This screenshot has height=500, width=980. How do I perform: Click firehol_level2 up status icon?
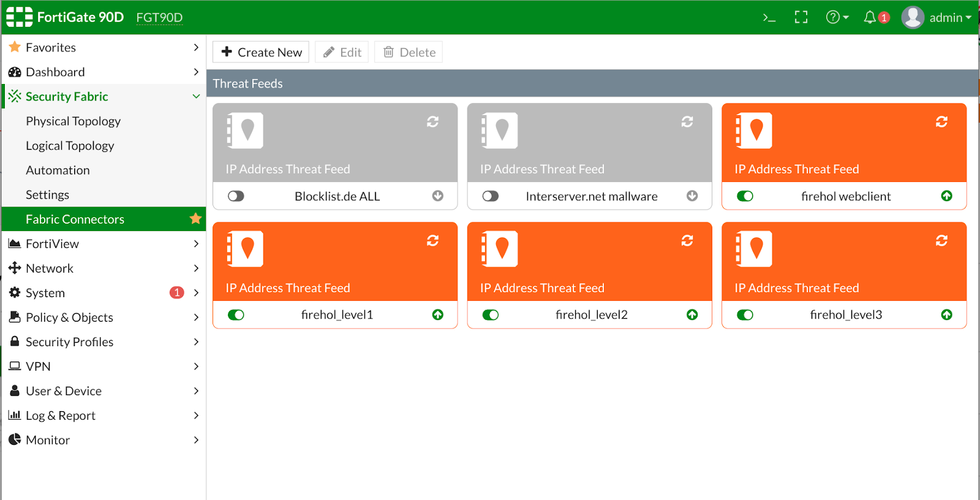tap(692, 315)
